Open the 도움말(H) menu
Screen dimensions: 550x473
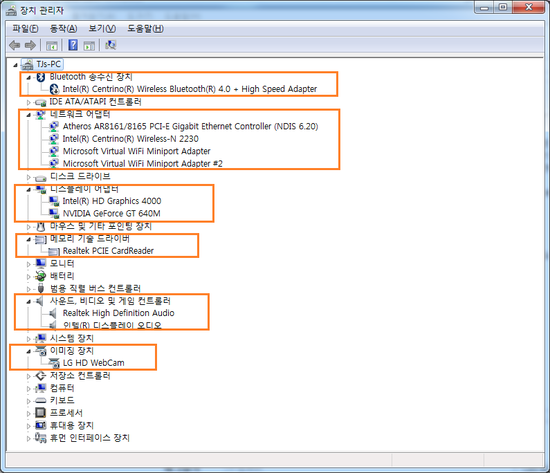(145, 29)
